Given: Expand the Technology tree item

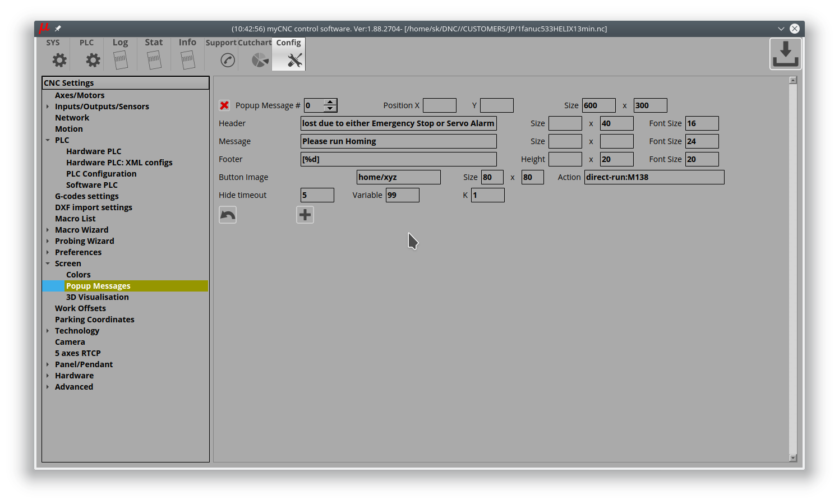Looking at the screenshot, I should pyautogui.click(x=48, y=331).
